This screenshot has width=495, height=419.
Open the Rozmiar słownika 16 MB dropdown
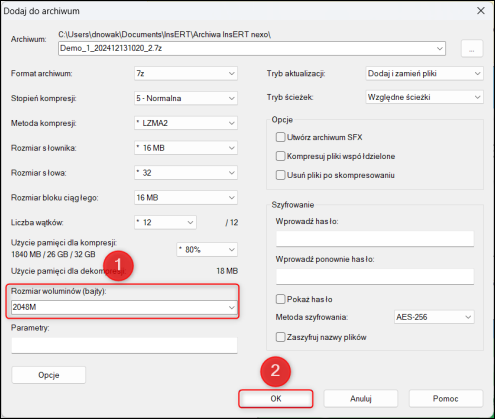coord(186,148)
